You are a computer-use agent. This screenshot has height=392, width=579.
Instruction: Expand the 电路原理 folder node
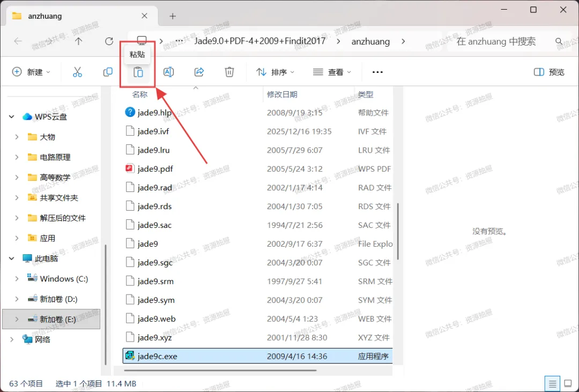[17, 158]
